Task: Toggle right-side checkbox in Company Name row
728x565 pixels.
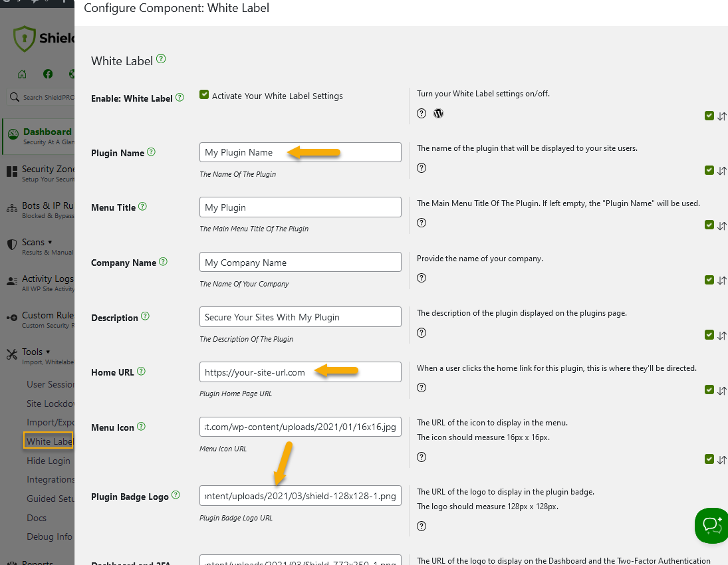Action: click(x=709, y=279)
